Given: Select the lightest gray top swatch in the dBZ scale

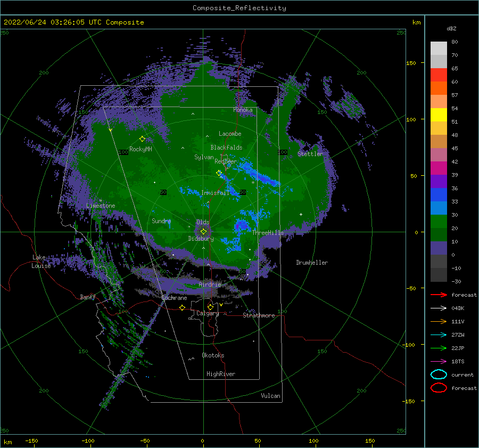Looking at the screenshot, I should pos(439,48).
